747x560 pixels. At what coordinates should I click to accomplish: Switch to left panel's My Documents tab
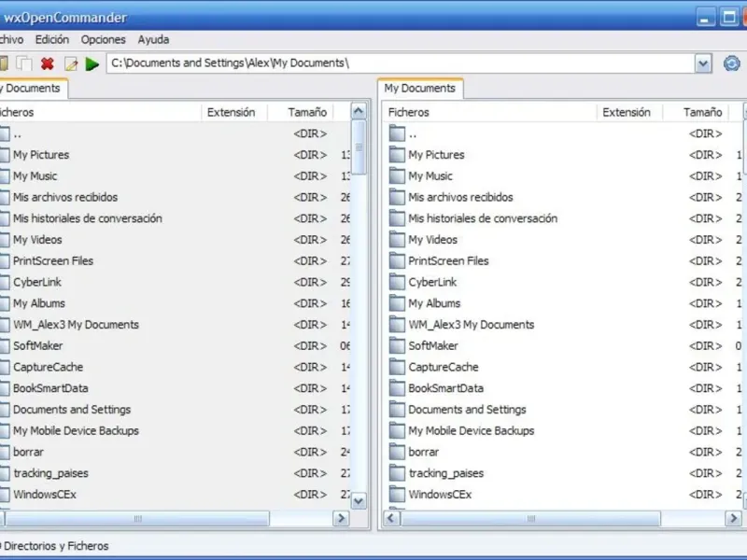[33, 89]
